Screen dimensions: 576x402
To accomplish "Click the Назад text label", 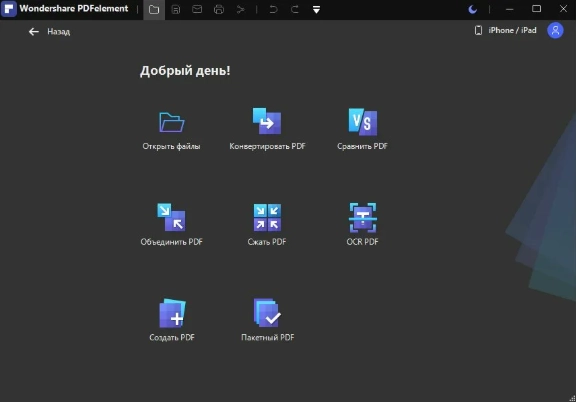I will [x=58, y=32].
